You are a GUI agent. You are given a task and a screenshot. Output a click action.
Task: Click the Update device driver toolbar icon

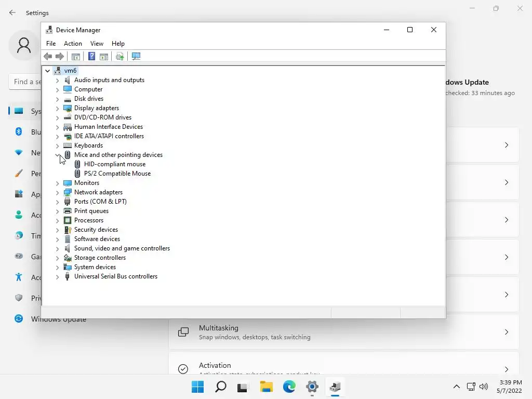click(x=119, y=56)
